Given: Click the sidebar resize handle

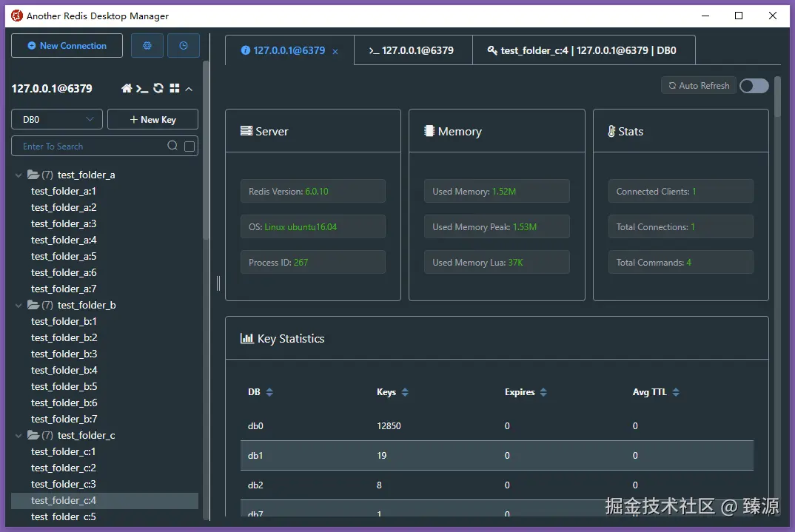Looking at the screenshot, I should click(218, 283).
